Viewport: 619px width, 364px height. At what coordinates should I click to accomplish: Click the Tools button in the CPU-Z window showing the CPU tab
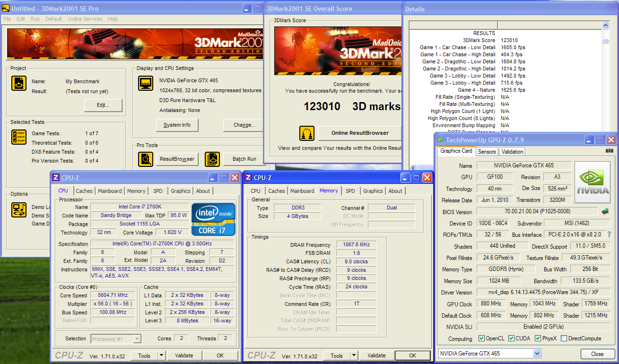pyautogui.click(x=144, y=355)
